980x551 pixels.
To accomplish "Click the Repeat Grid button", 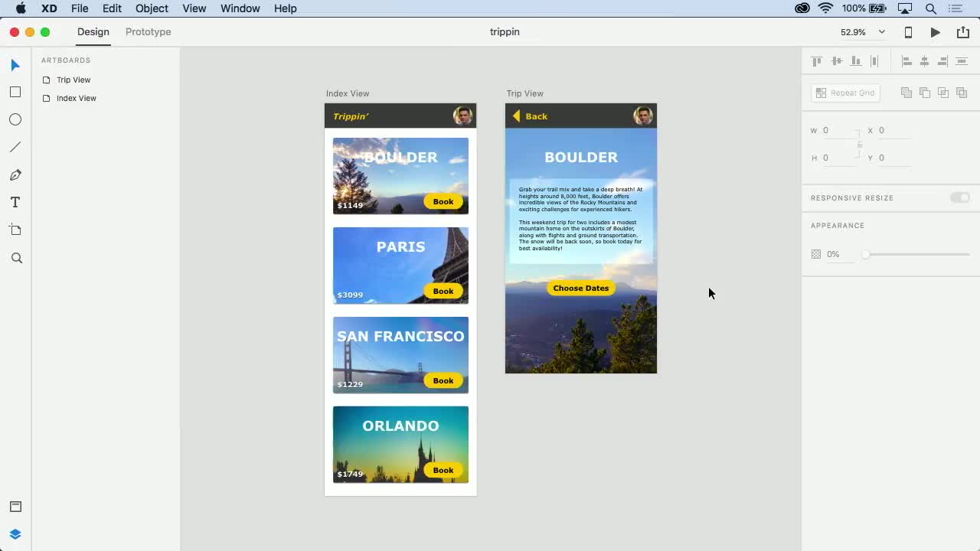I will (845, 93).
